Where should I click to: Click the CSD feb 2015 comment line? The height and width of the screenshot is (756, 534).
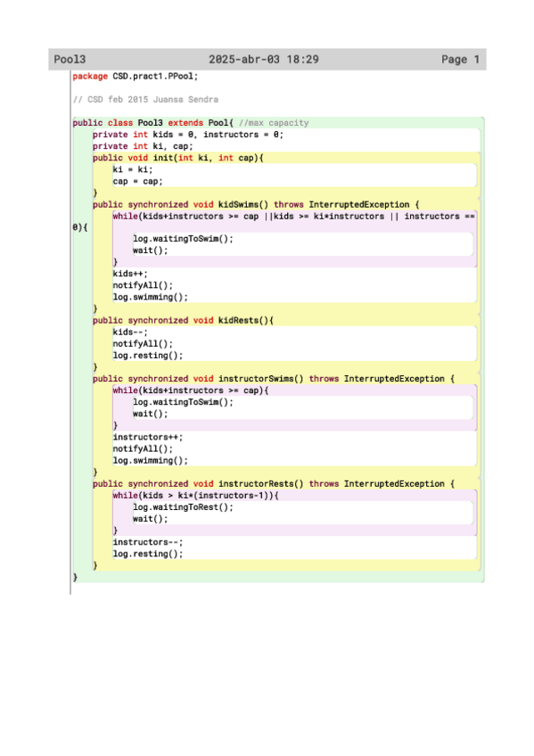145,99
